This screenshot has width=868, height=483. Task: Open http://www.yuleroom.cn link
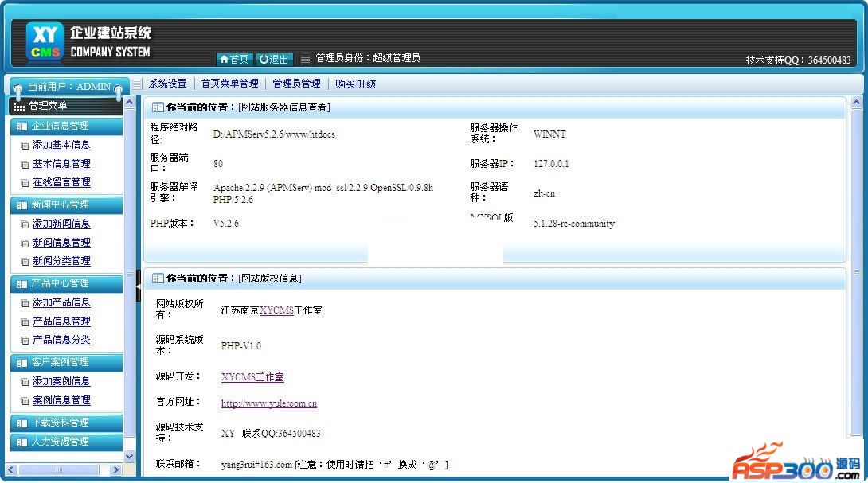coord(269,403)
